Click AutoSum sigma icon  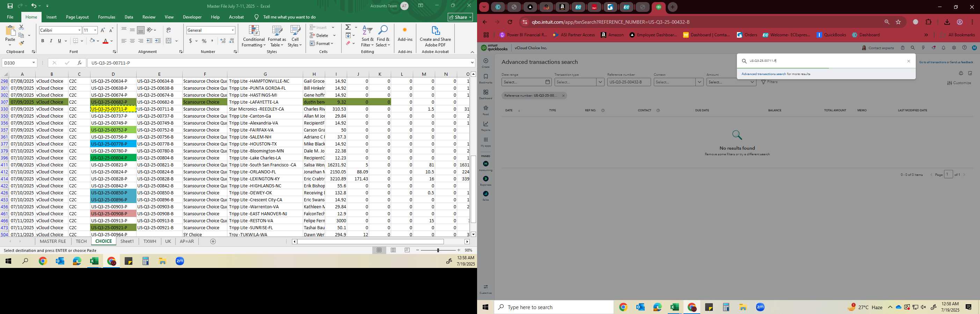click(x=348, y=27)
